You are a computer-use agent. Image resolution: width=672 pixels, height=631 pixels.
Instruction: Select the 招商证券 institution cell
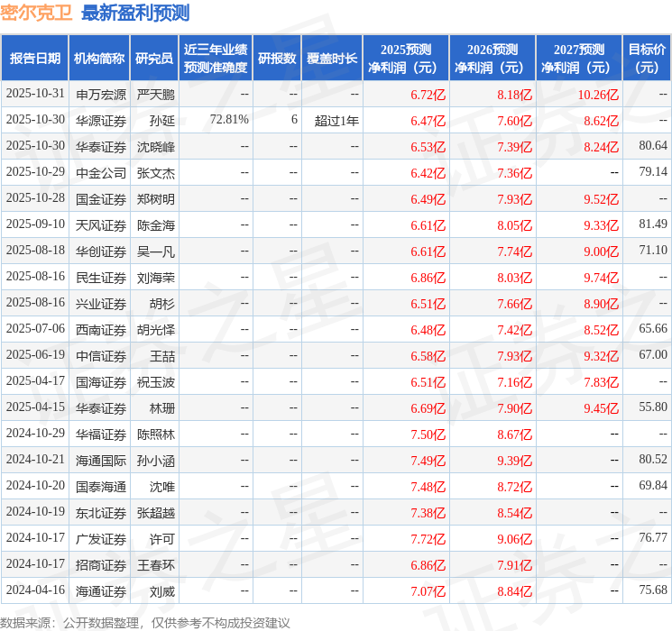click(101, 564)
